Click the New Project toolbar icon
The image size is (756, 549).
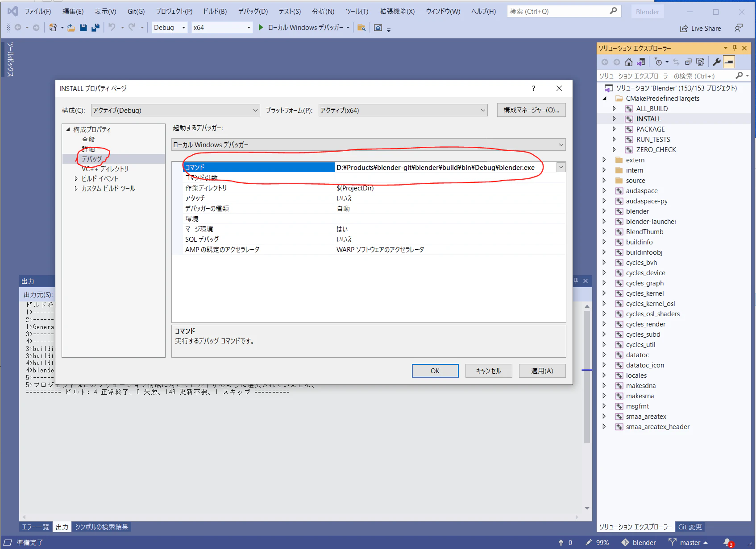coord(53,28)
